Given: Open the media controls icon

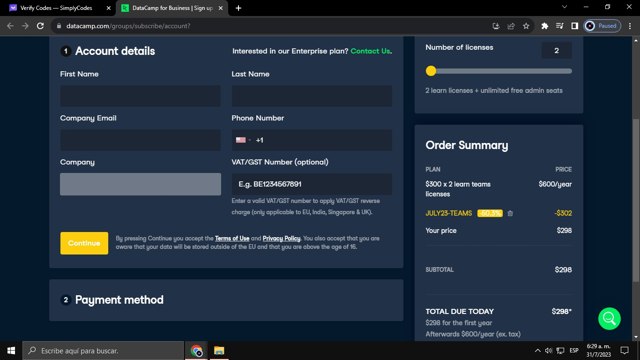Looking at the screenshot, I should pos(560,26).
